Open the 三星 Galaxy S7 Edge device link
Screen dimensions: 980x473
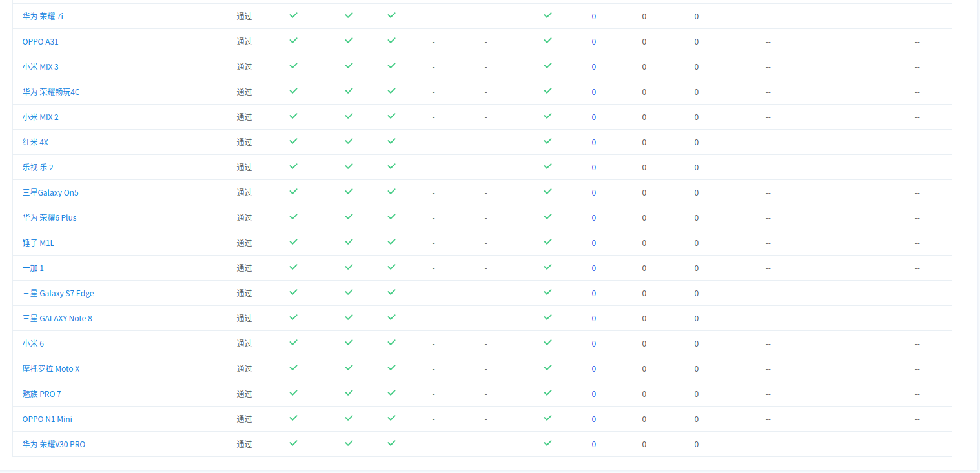[58, 293]
